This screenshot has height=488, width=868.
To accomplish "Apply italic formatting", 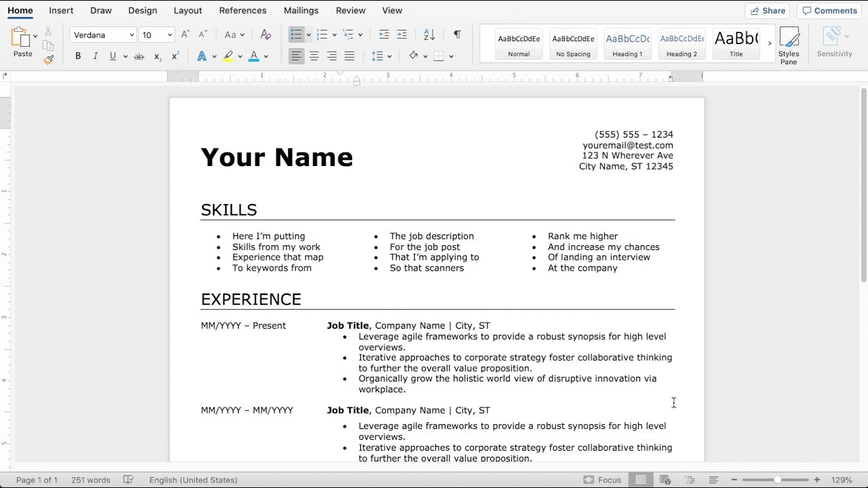I will click(96, 56).
